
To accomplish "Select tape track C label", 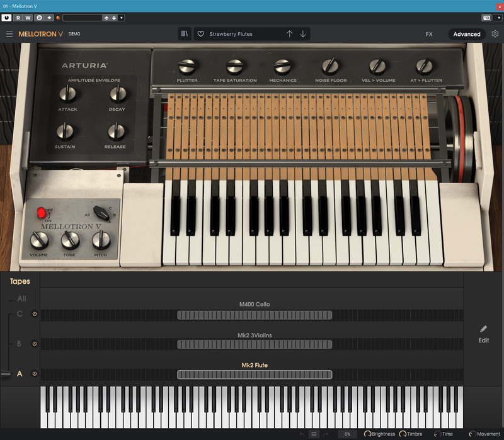I will tap(20, 313).
